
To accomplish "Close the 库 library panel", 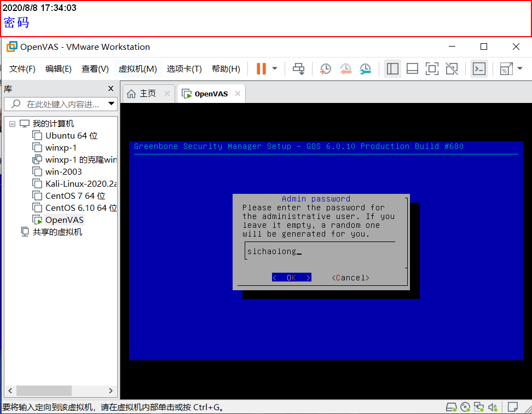I will 111,89.
